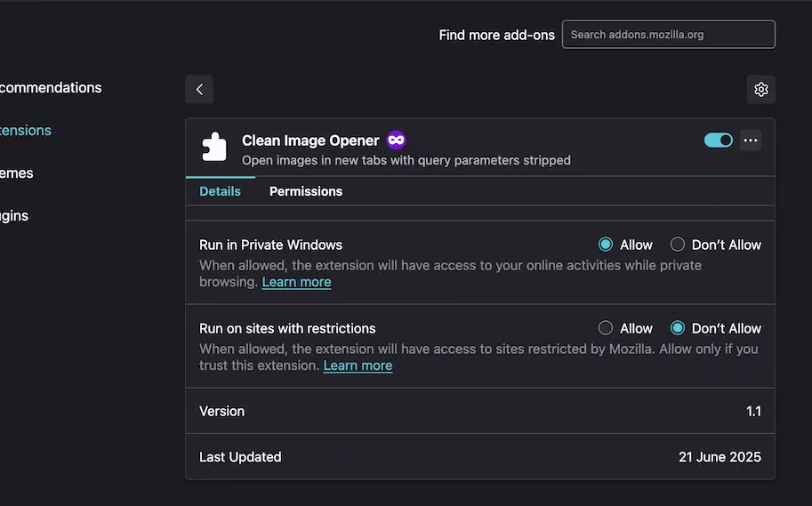The image size is (812, 506).
Task: Click the purple private browsing mask badge
Action: pos(396,140)
